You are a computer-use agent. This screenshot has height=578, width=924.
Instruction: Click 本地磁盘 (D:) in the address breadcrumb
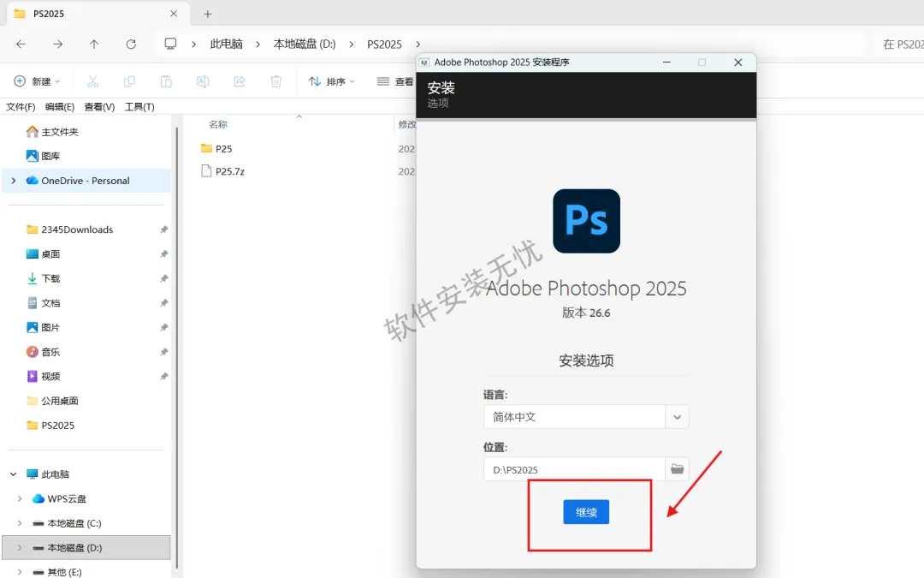coord(305,45)
